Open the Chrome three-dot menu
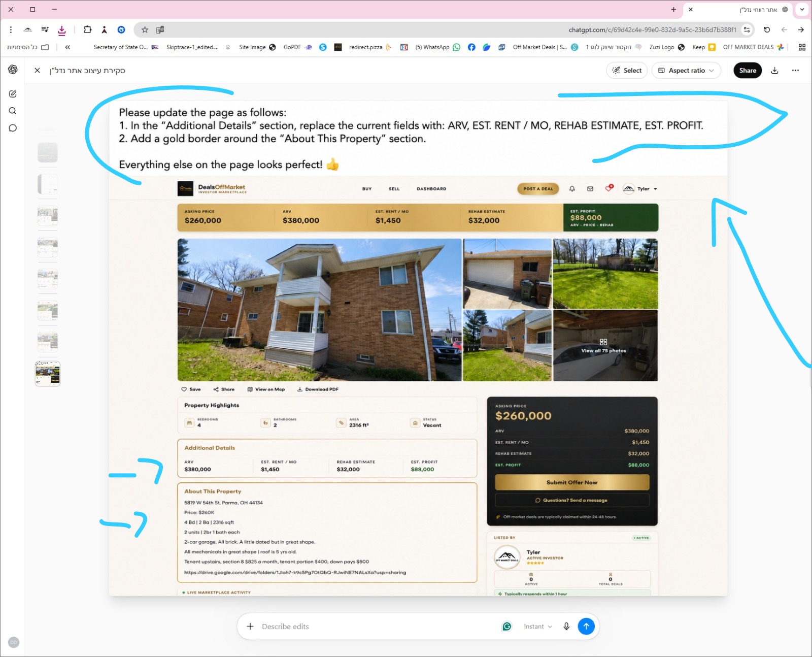Screen dimensions: 812x657 pos(11,30)
